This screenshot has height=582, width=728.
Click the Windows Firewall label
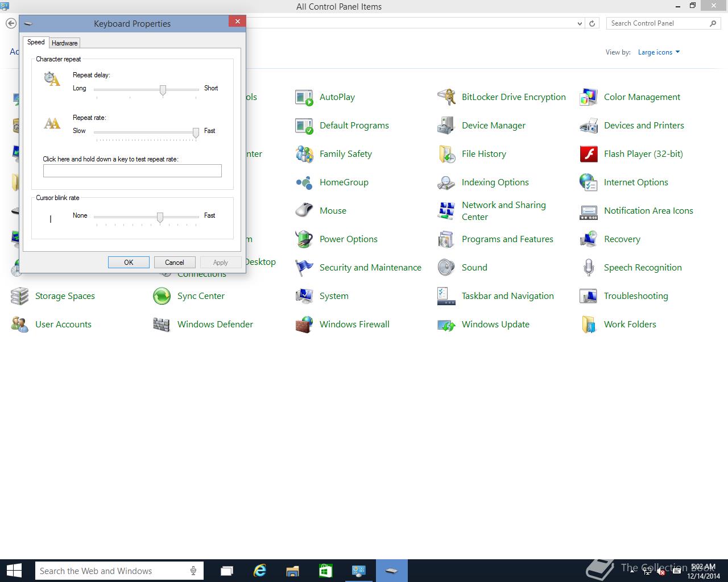354,325
